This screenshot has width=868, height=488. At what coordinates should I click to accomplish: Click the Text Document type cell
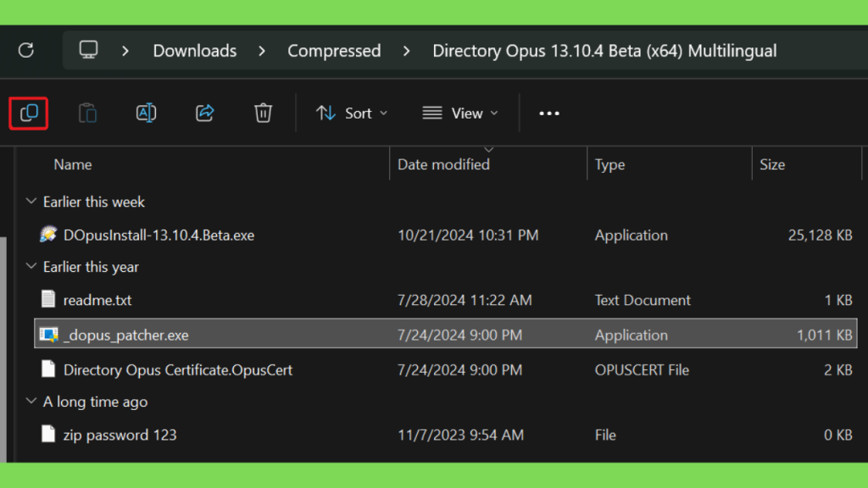click(643, 300)
